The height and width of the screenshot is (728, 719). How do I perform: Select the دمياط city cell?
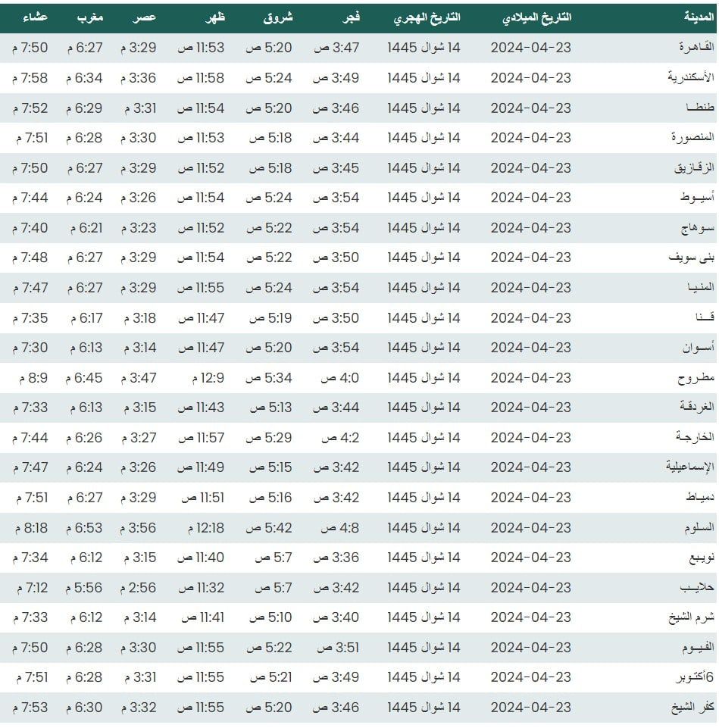pyautogui.click(x=700, y=497)
